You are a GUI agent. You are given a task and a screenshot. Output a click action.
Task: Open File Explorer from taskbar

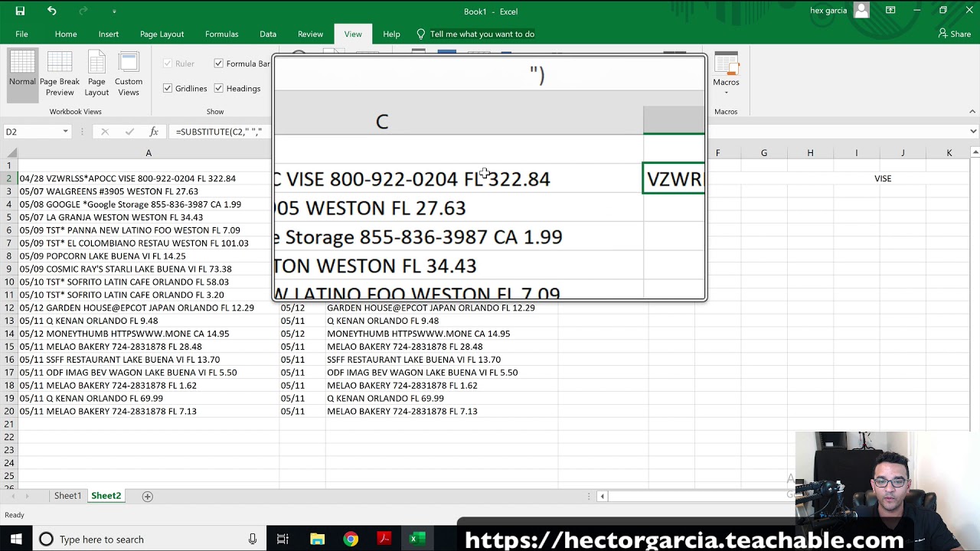317,540
